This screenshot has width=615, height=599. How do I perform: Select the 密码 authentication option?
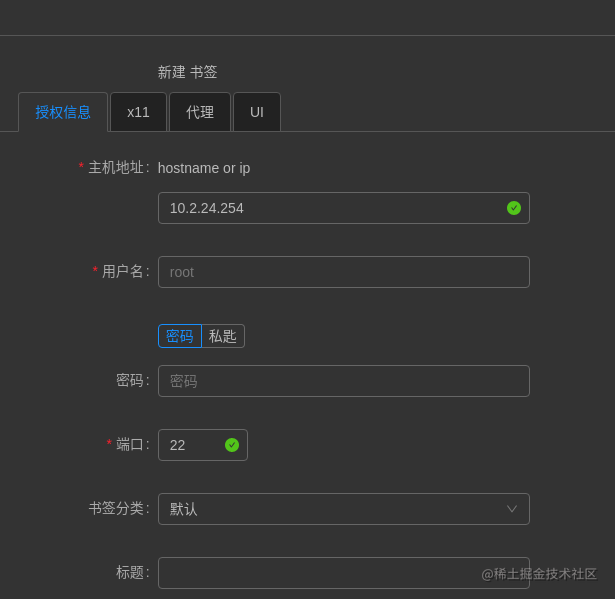coord(180,336)
